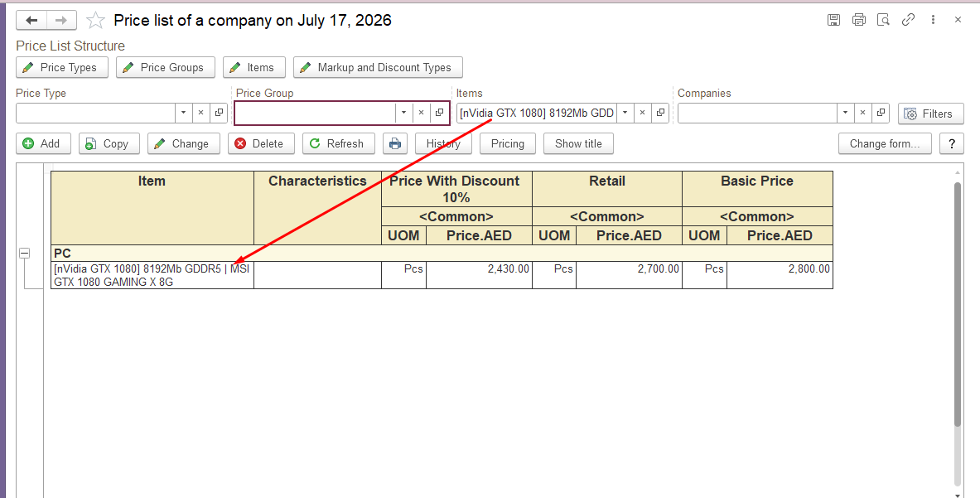Click into the Price Group field
980x498 pixels.
click(316, 113)
